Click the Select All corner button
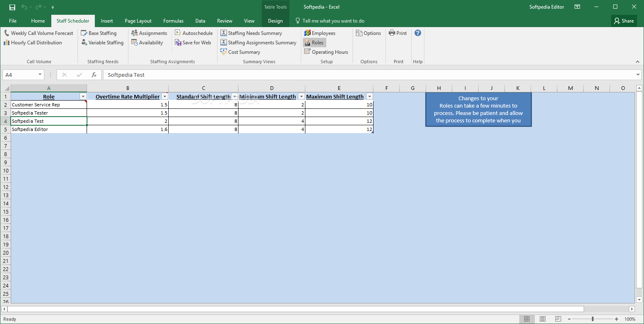644x324 pixels. point(6,88)
